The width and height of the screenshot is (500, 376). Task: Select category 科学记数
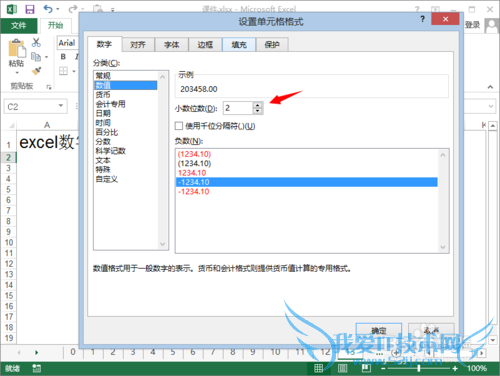coord(126,151)
